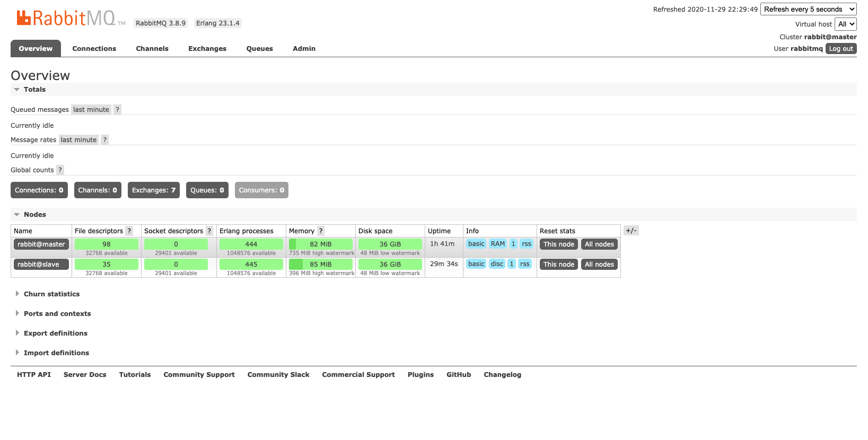This screenshot has height=440, width=868.
Task: Open help for File descriptors column
Action: (129, 231)
